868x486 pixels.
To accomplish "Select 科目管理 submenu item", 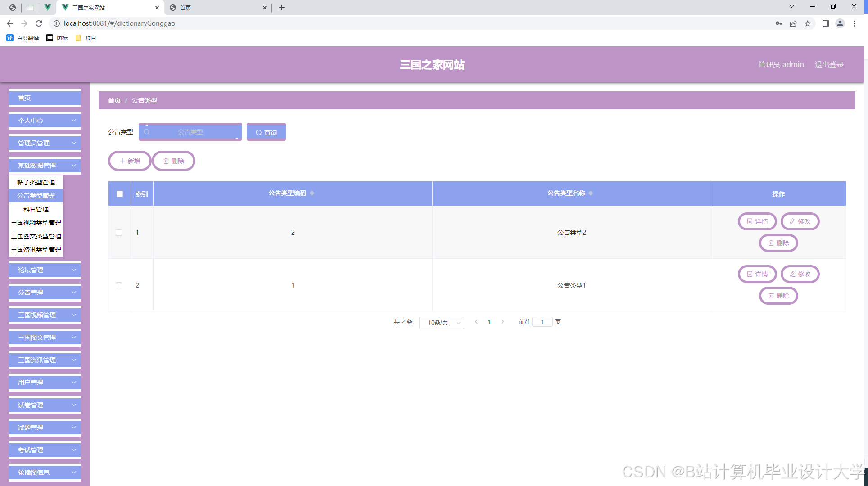I will 36,209.
